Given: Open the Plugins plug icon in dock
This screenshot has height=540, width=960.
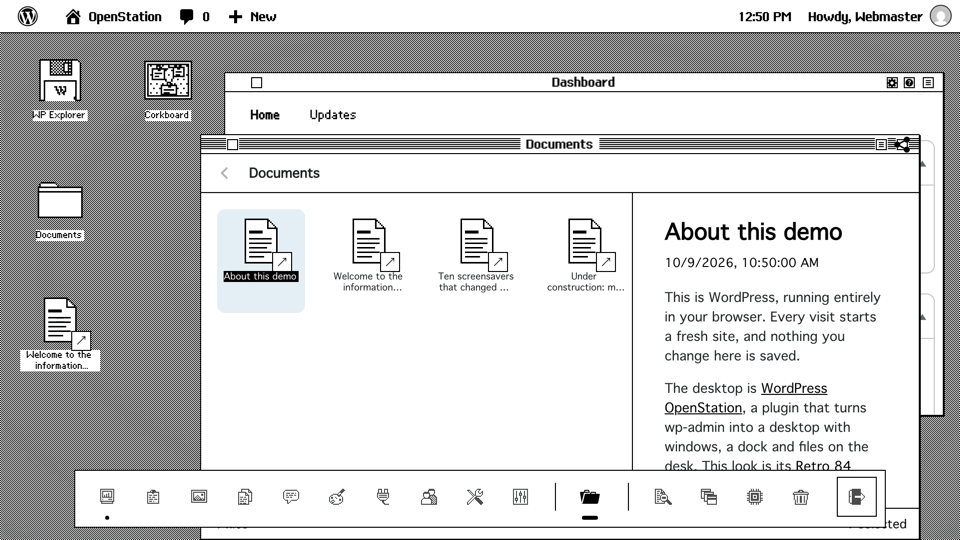Looking at the screenshot, I should pos(383,497).
